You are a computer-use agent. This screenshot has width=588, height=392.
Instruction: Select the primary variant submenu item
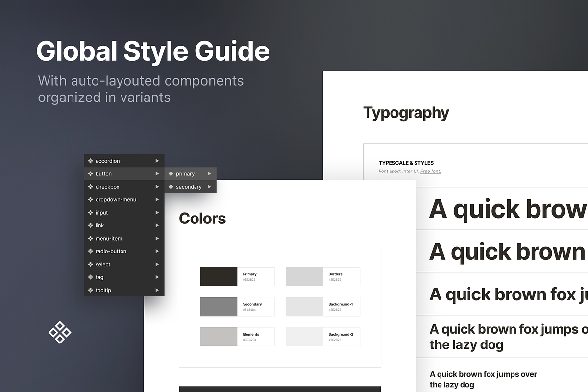tap(190, 174)
